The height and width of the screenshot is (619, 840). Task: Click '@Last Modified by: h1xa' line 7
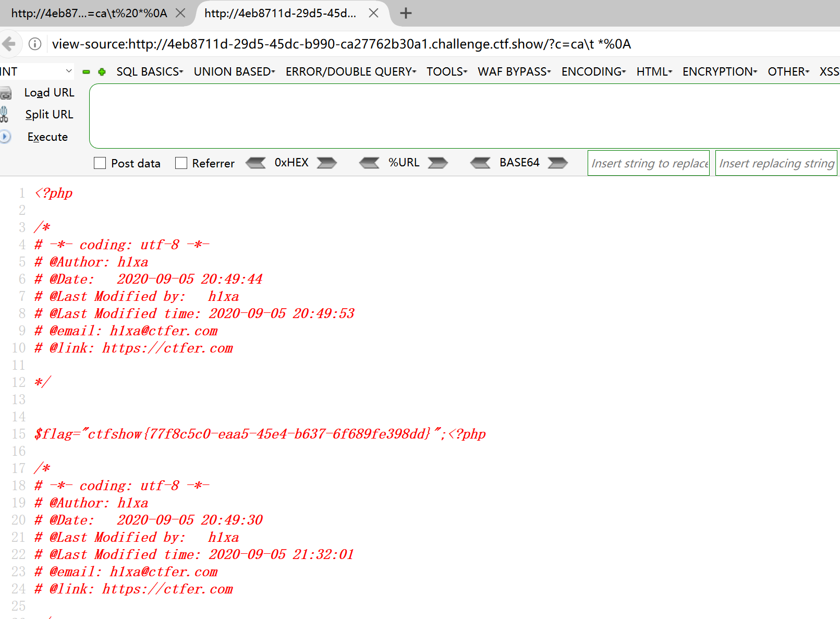(x=137, y=296)
